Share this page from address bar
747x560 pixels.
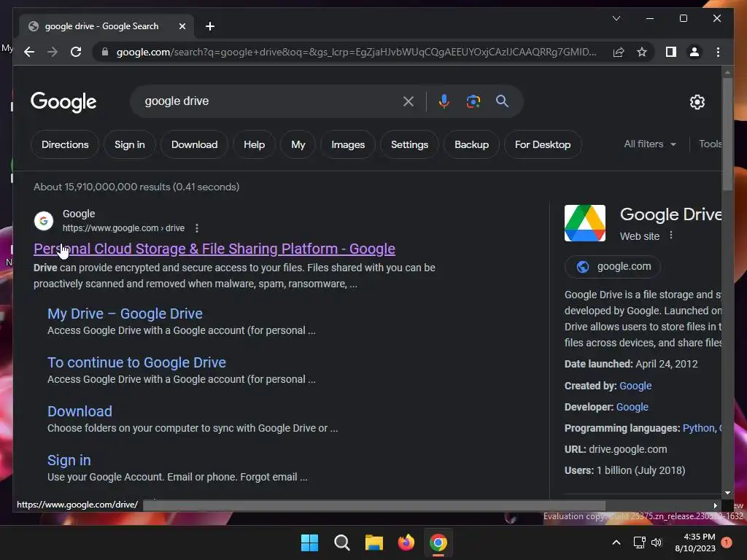click(x=619, y=52)
